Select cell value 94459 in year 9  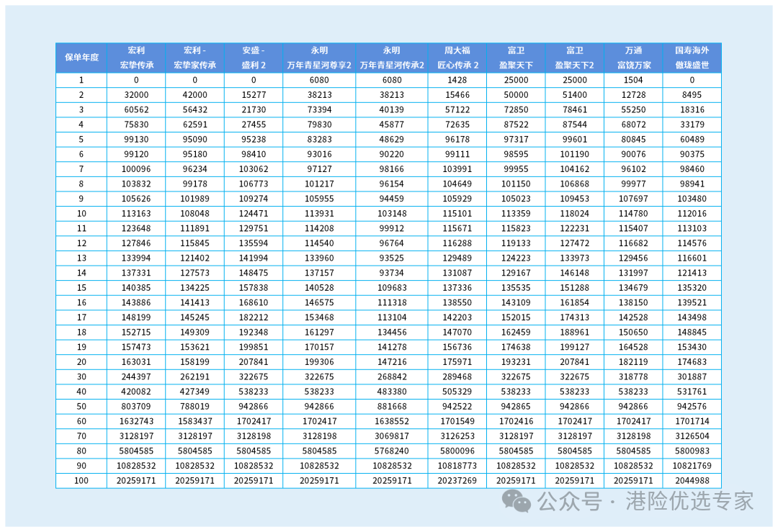click(x=391, y=199)
